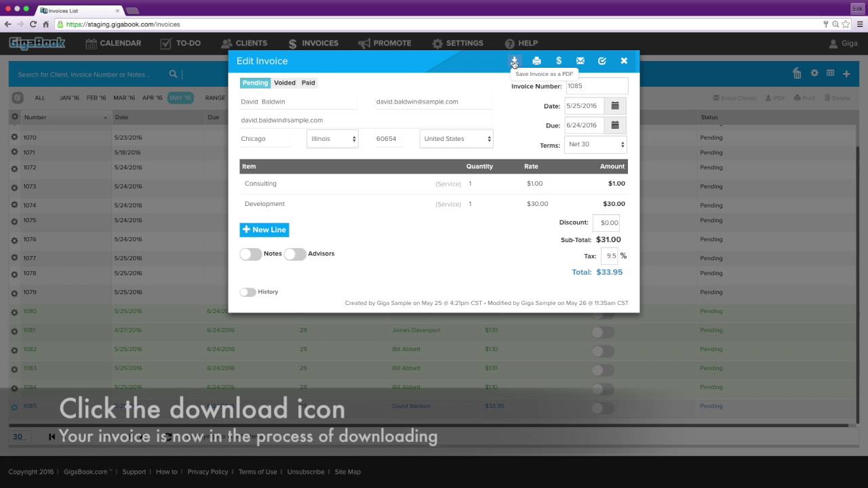Open the trash bin icon in the blue list bar

pyautogui.click(x=797, y=73)
